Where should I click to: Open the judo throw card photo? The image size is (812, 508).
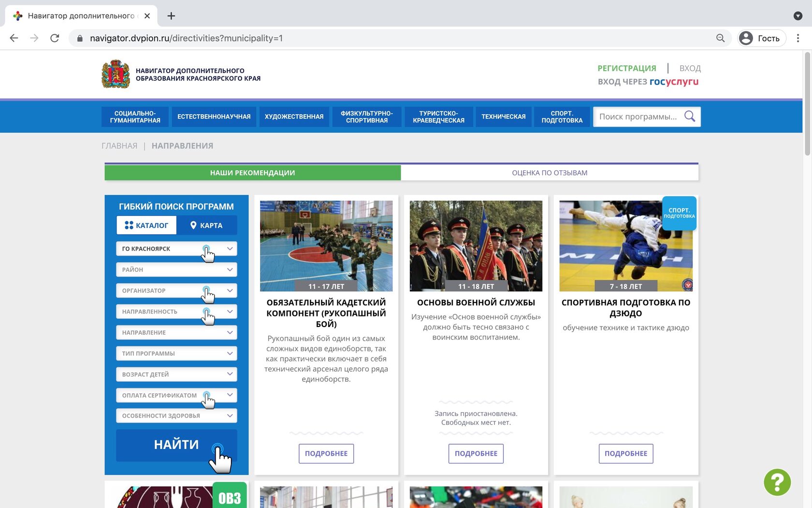(x=626, y=246)
